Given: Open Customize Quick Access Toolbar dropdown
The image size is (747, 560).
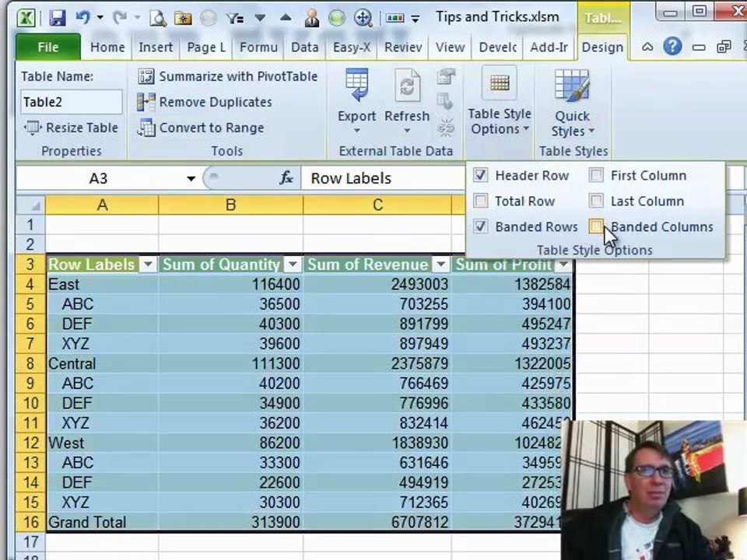Looking at the screenshot, I should coord(416,19).
